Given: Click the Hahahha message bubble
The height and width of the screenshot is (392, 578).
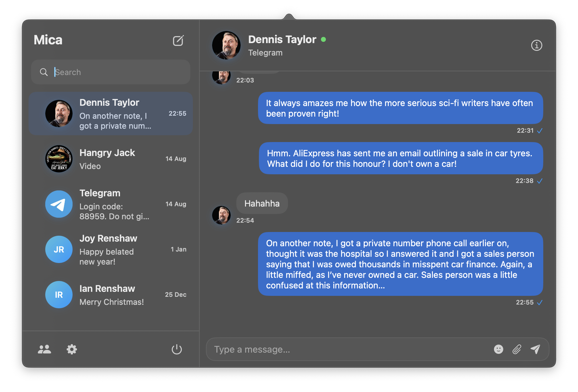Looking at the screenshot, I should pos(262,203).
